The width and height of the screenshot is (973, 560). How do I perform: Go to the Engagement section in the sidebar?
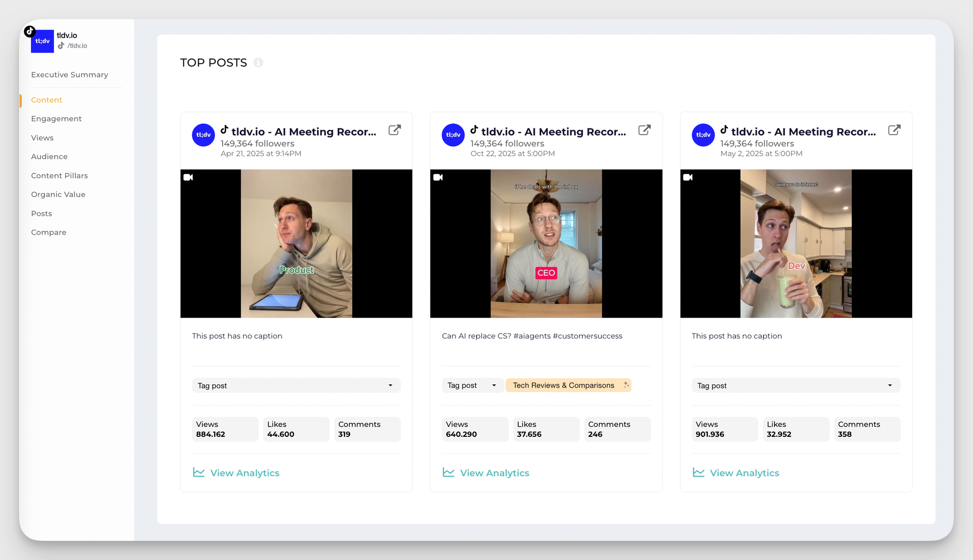click(56, 119)
